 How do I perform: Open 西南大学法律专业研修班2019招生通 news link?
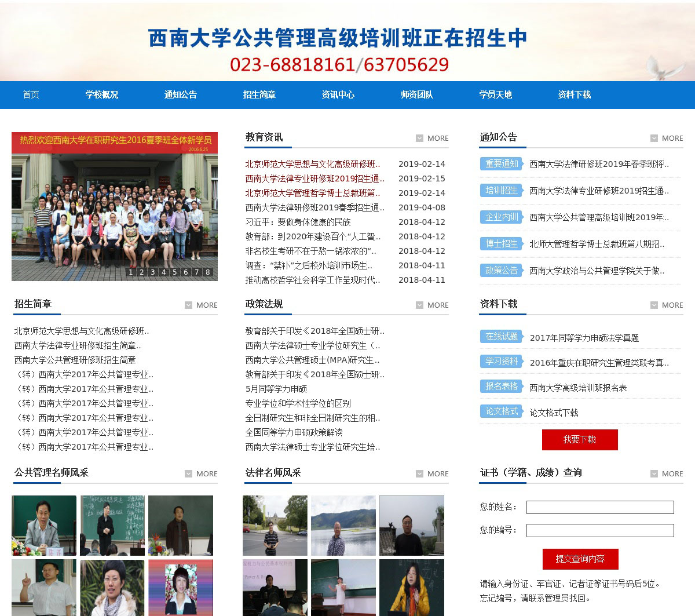click(314, 178)
